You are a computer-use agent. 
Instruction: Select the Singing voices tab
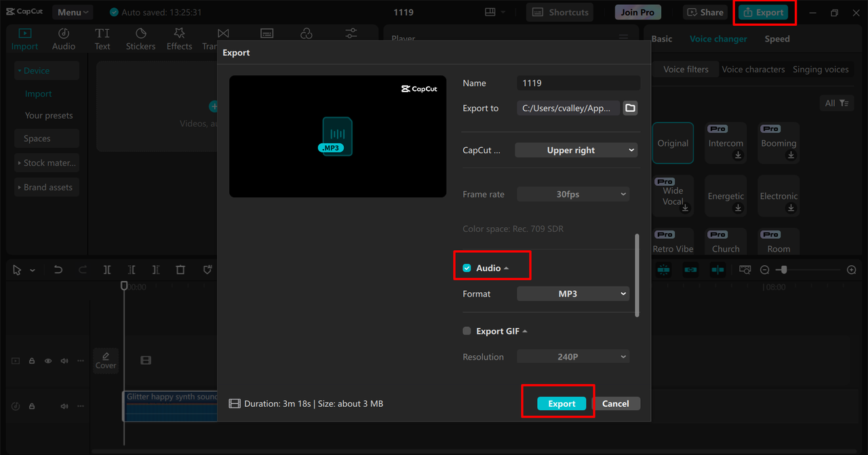click(x=821, y=69)
